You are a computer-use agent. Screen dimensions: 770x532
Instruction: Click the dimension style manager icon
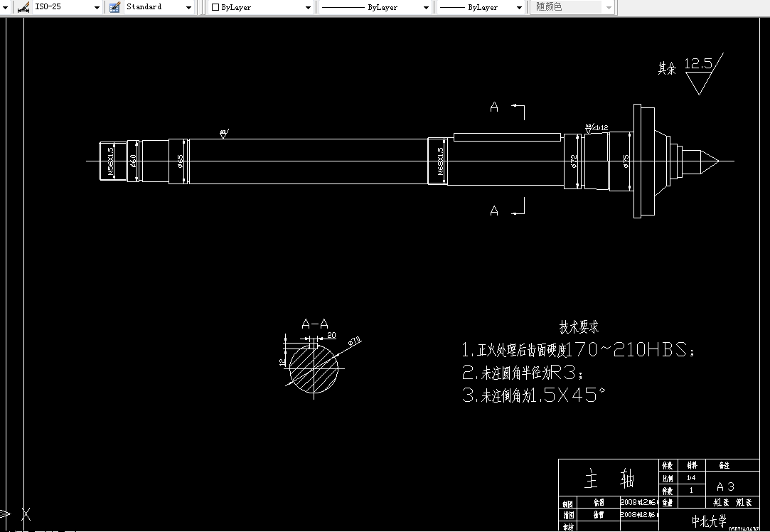pyautogui.click(x=23, y=7)
